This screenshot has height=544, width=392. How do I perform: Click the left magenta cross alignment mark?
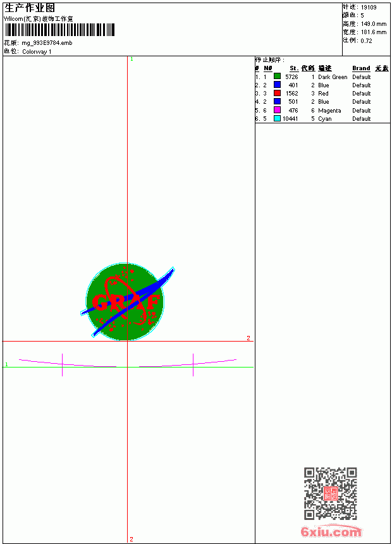[x=63, y=364]
